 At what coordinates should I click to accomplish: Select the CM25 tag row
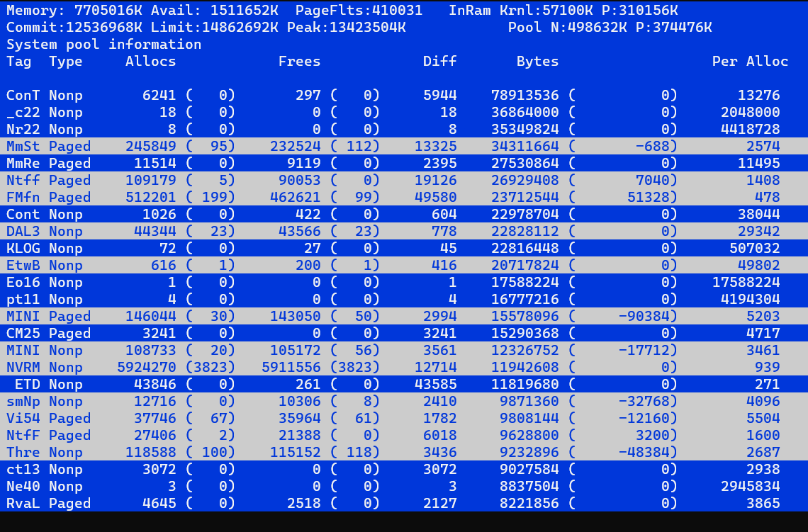coord(404,333)
